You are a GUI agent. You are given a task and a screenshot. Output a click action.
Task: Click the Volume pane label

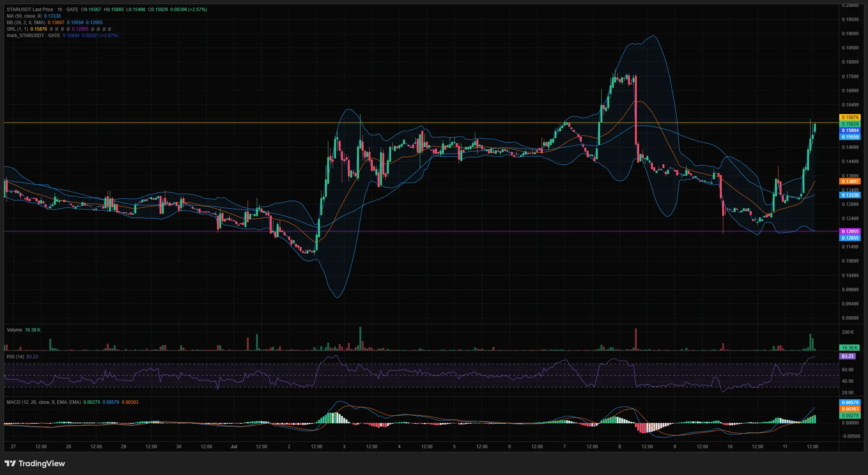pos(15,330)
